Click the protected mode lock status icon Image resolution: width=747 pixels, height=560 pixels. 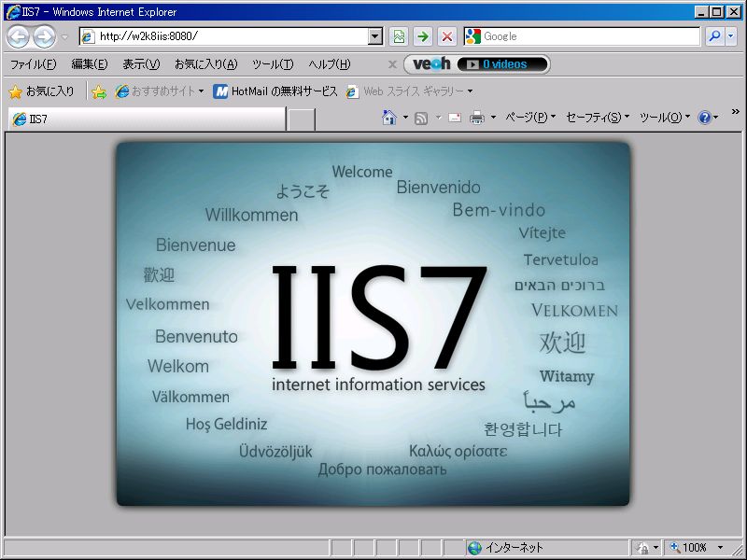point(643,548)
